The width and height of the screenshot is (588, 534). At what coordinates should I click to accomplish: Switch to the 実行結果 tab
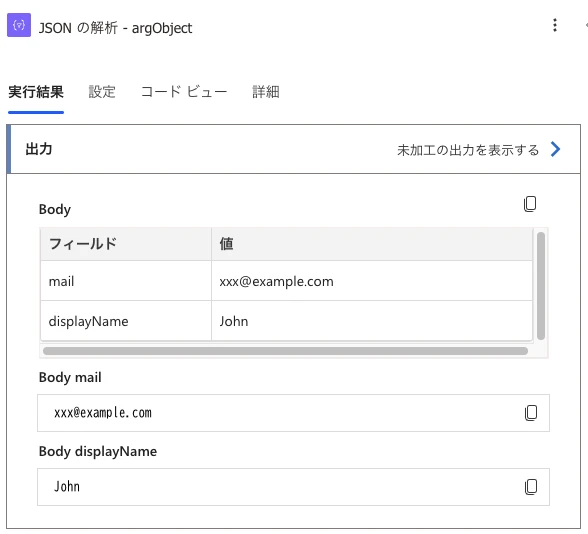36,92
